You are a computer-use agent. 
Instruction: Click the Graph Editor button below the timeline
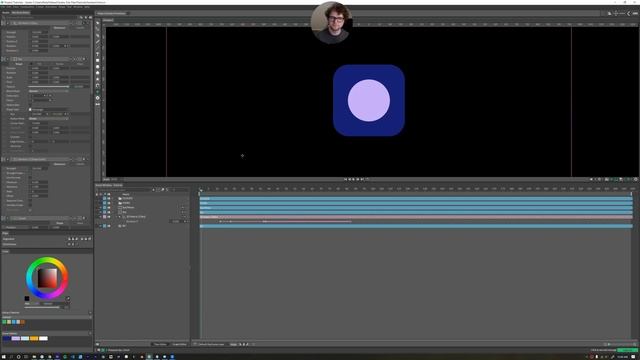[179, 344]
